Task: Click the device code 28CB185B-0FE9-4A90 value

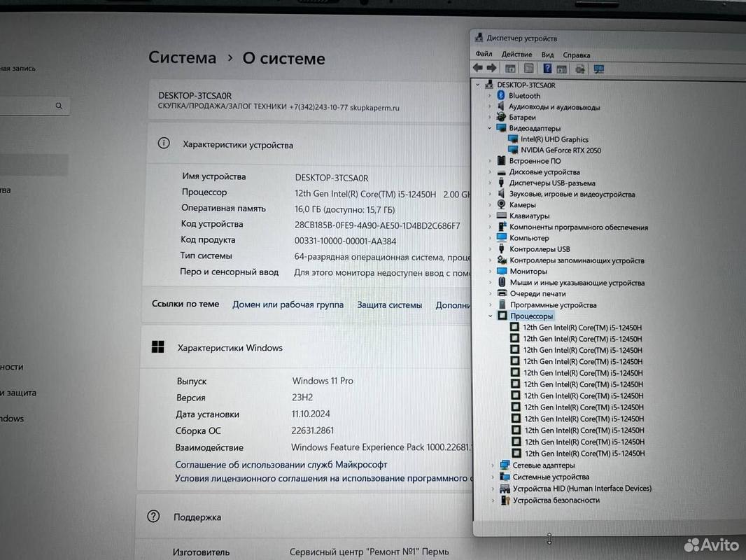Action: (x=377, y=225)
